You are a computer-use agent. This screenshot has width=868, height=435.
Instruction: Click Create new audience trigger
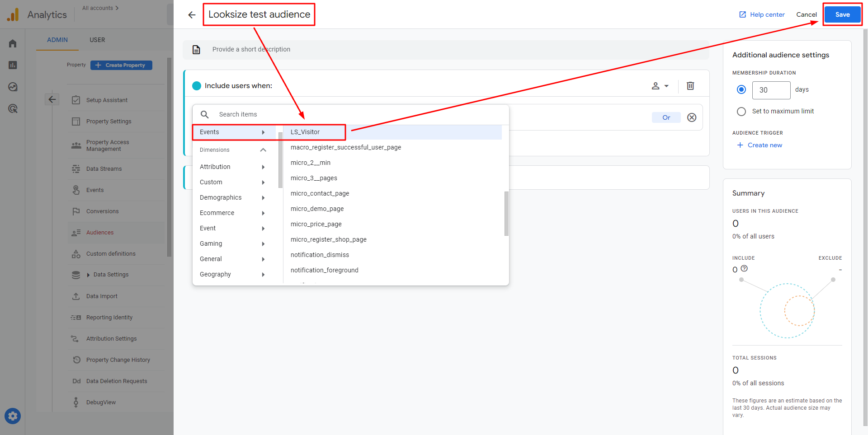click(759, 145)
